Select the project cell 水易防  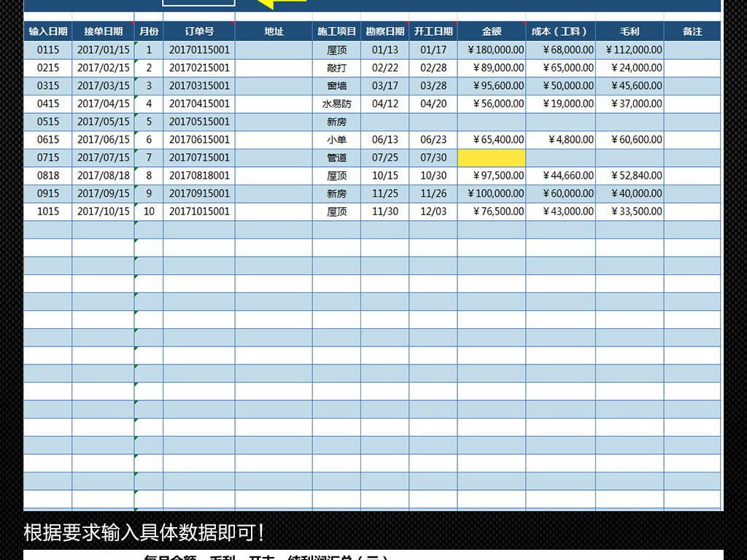pyautogui.click(x=336, y=104)
